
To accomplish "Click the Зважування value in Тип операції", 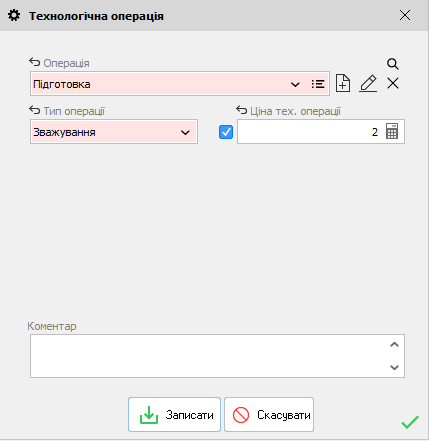I will coord(64,132).
